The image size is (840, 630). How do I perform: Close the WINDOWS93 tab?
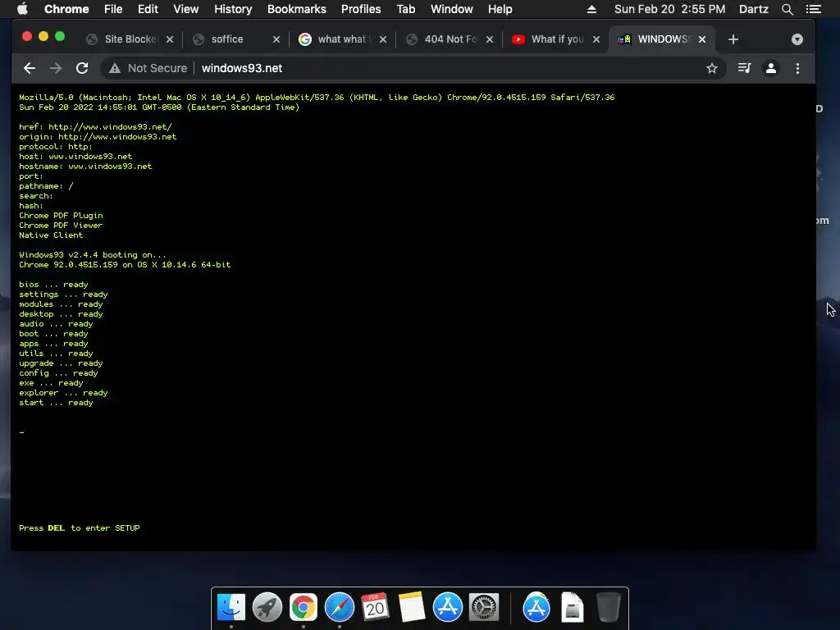click(702, 39)
